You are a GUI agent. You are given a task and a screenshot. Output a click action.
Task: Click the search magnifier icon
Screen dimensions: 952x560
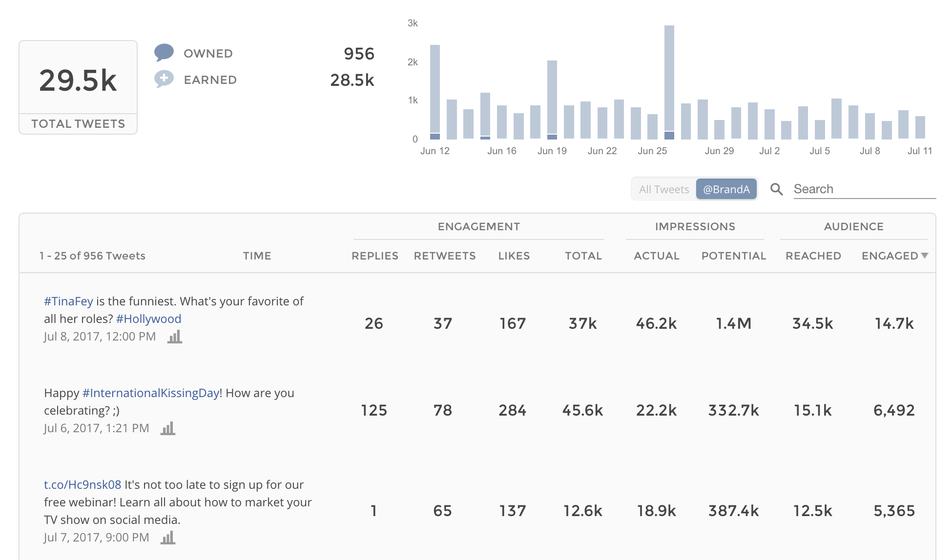(x=776, y=189)
